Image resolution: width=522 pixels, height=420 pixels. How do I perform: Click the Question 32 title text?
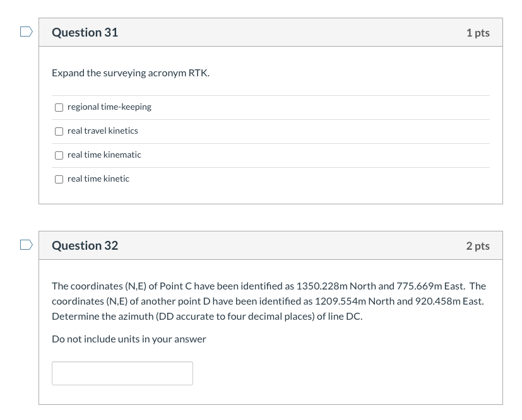click(x=85, y=245)
